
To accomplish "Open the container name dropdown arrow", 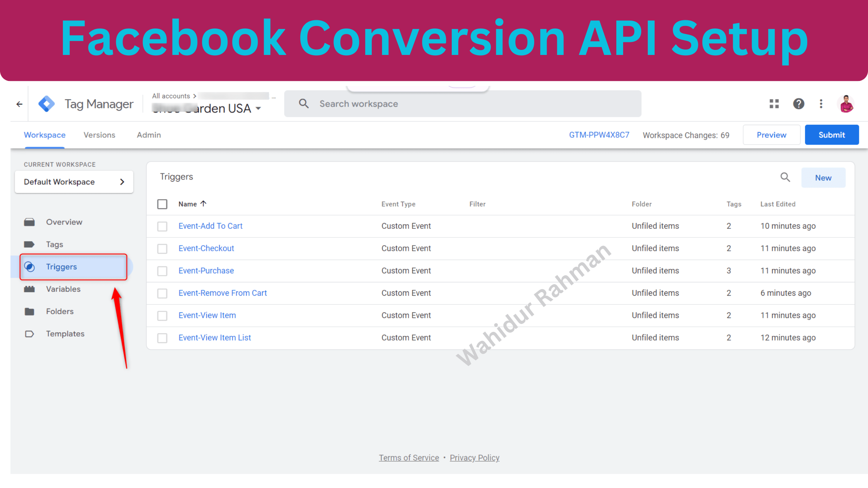I will [x=258, y=108].
